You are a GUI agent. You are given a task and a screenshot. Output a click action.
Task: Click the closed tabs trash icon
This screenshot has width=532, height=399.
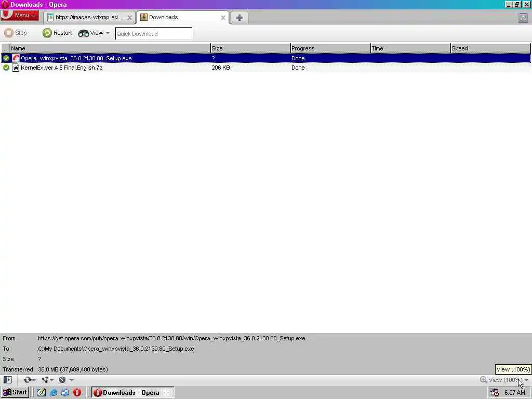coord(523,18)
